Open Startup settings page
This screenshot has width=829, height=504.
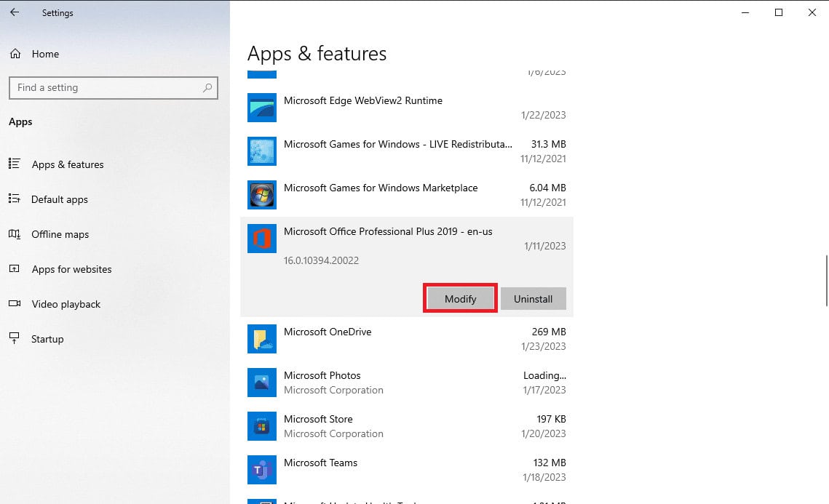click(47, 339)
